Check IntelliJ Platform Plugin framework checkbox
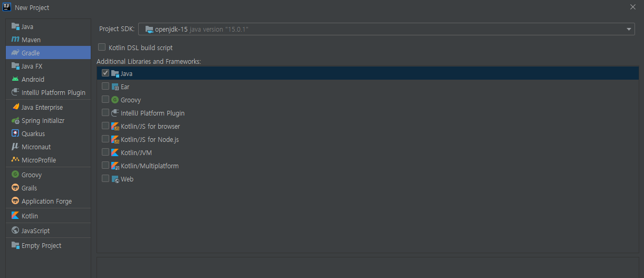 click(x=105, y=112)
